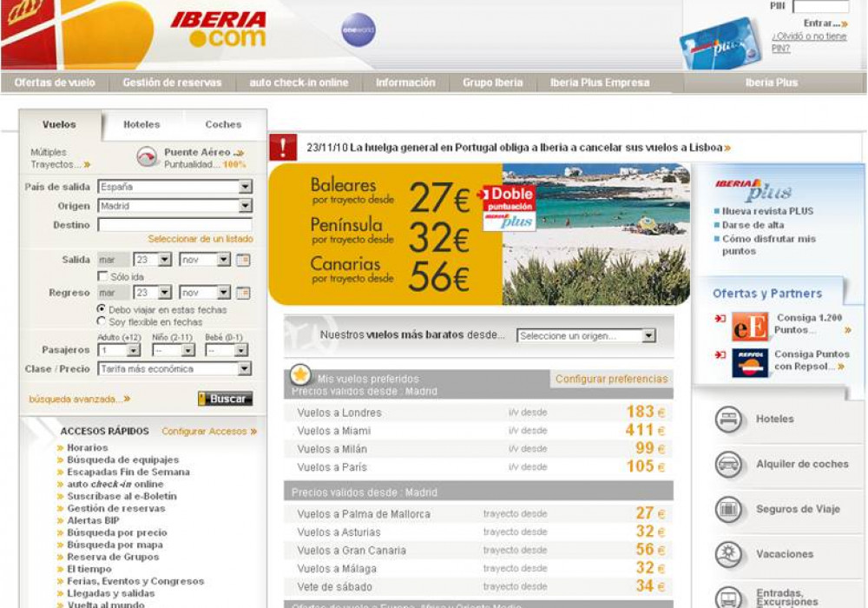This screenshot has width=868, height=608.
Task: Click the Iberia Plus card image
Action: tap(720, 43)
